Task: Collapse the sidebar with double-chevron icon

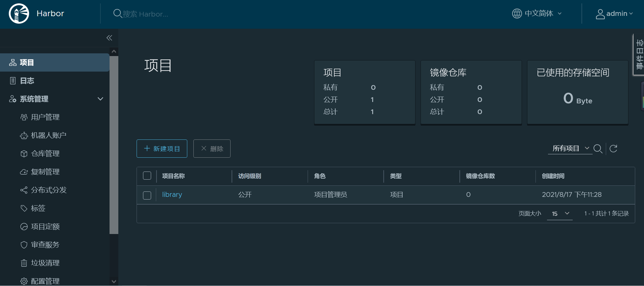Action: coord(109,38)
